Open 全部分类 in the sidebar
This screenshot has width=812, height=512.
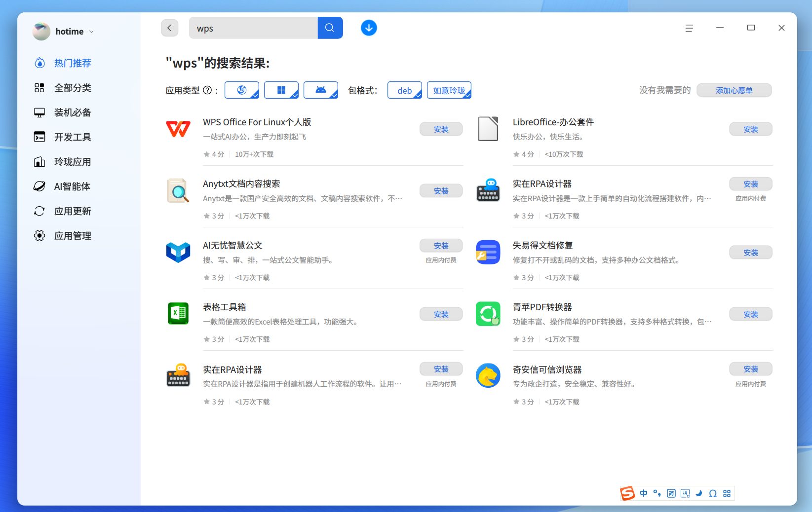pos(73,88)
